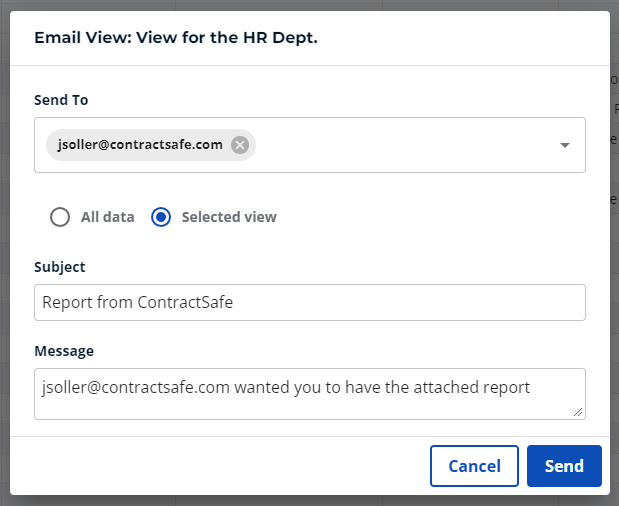This screenshot has height=506, width=619.
Task: Select the All data radio option
Action: coord(60,217)
